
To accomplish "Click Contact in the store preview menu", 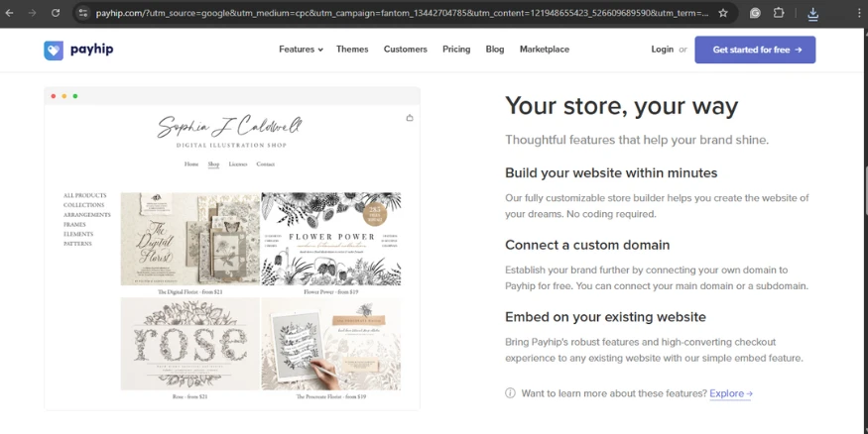I will [265, 164].
